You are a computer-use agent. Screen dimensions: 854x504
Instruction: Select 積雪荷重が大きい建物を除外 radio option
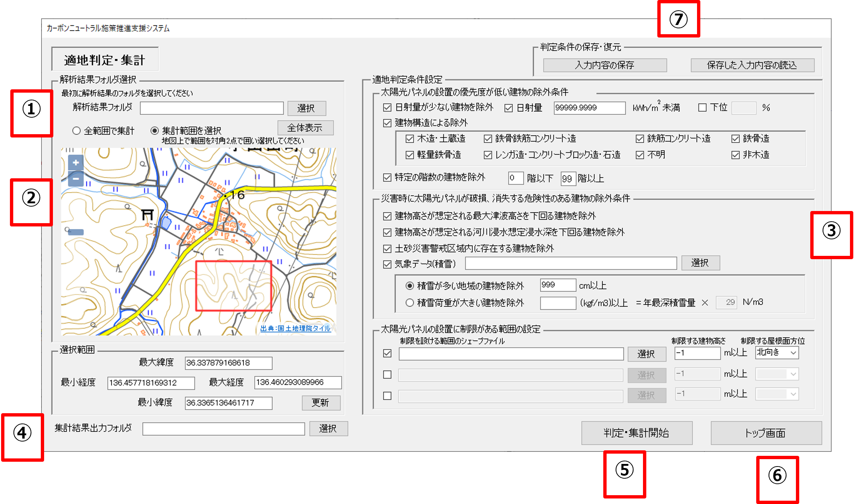410,303
